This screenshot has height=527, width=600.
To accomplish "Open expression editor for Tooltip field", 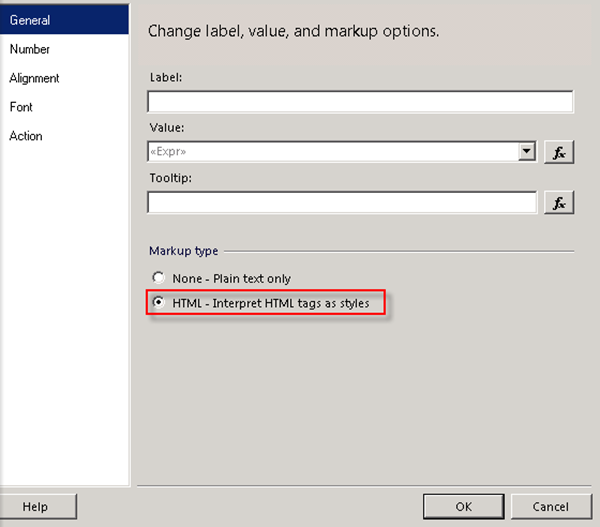I will 559,202.
